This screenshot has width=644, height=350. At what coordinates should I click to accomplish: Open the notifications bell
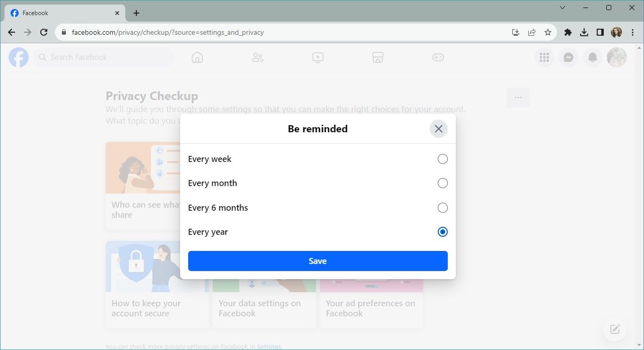tap(592, 57)
